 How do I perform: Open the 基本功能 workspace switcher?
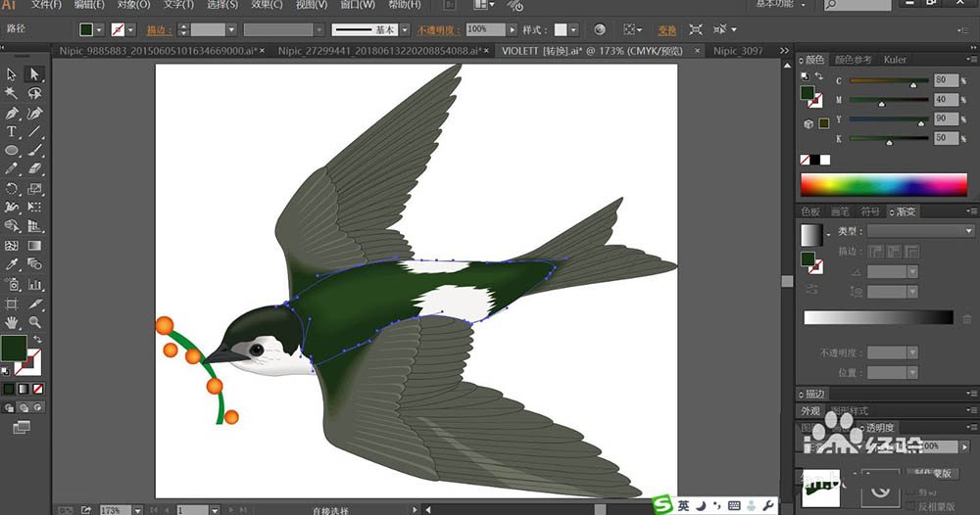click(779, 4)
